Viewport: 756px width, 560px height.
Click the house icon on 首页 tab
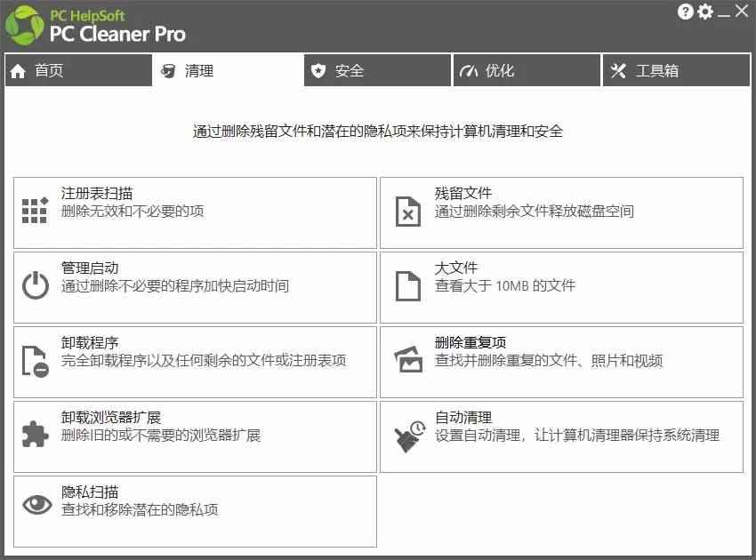click(x=18, y=71)
